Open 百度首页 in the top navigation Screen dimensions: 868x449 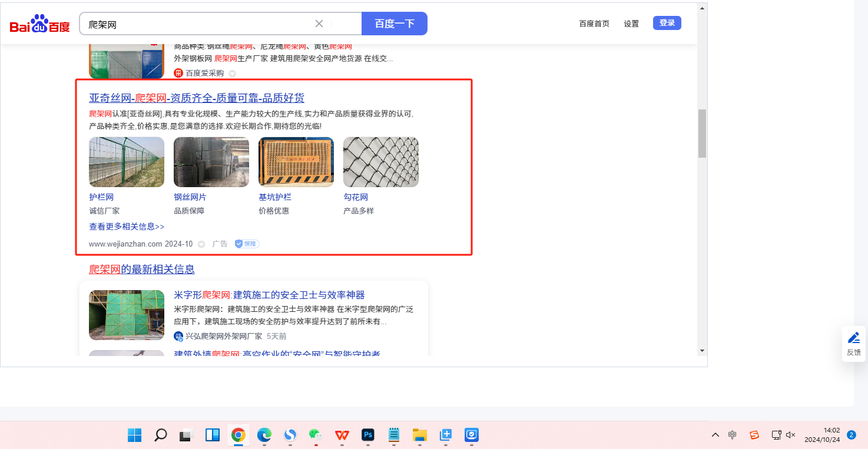(594, 24)
